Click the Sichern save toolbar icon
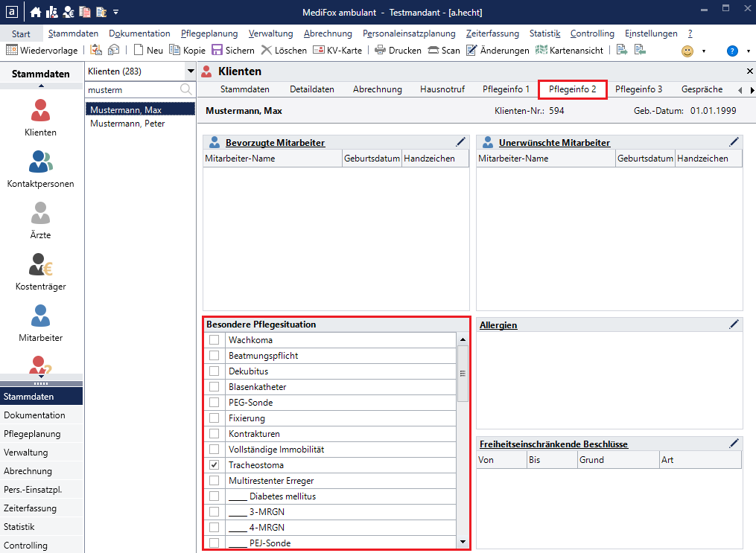756x553 pixels. [217, 50]
